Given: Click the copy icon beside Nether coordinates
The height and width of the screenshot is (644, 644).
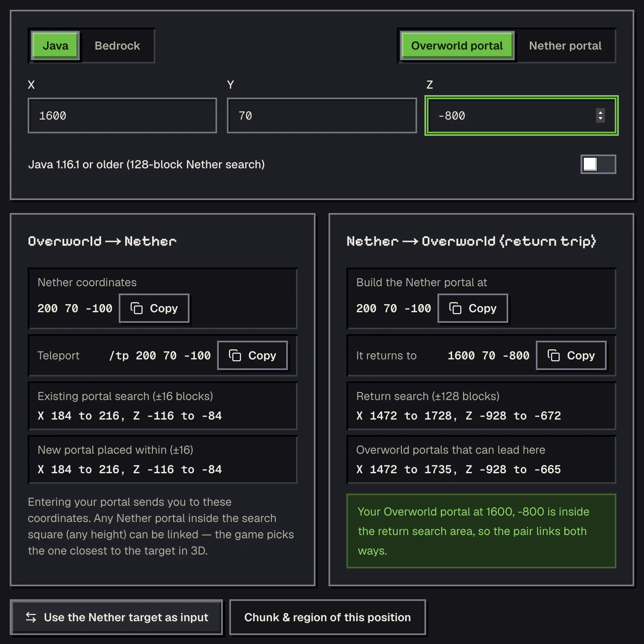Looking at the screenshot, I should 137,308.
